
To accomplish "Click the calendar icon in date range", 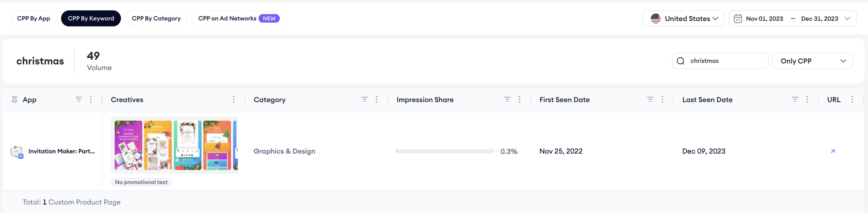I will coord(738,19).
